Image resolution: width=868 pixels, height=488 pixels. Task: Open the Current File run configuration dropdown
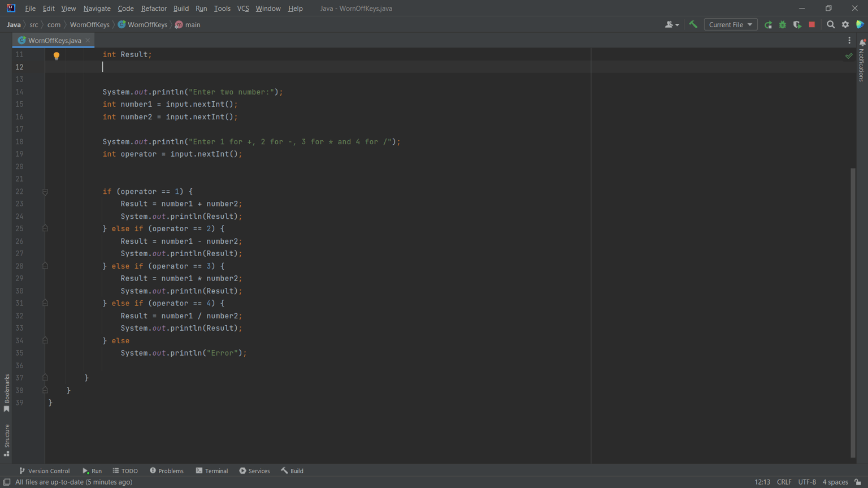tap(730, 24)
